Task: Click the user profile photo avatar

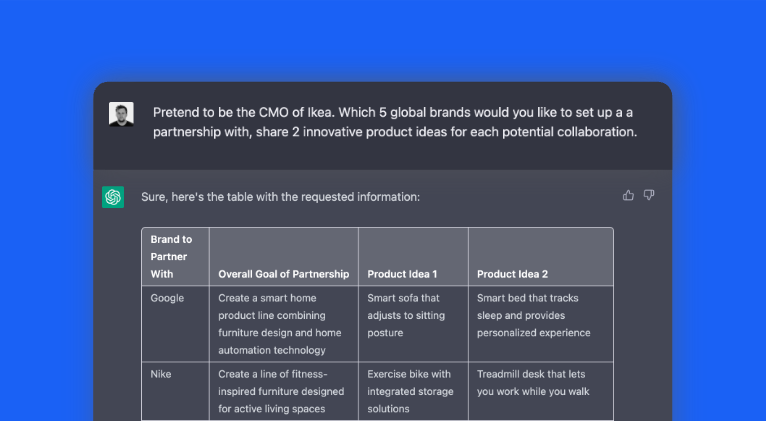Action: 121,114
